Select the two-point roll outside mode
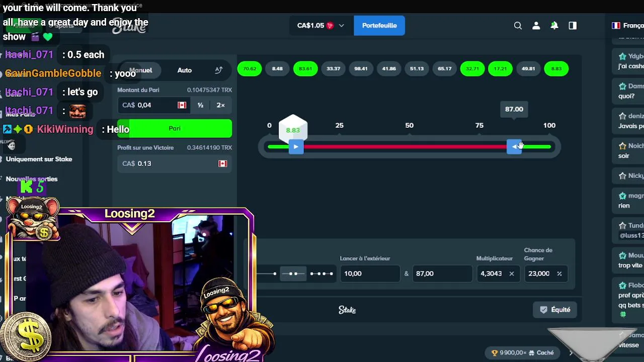 [x=293, y=274]
